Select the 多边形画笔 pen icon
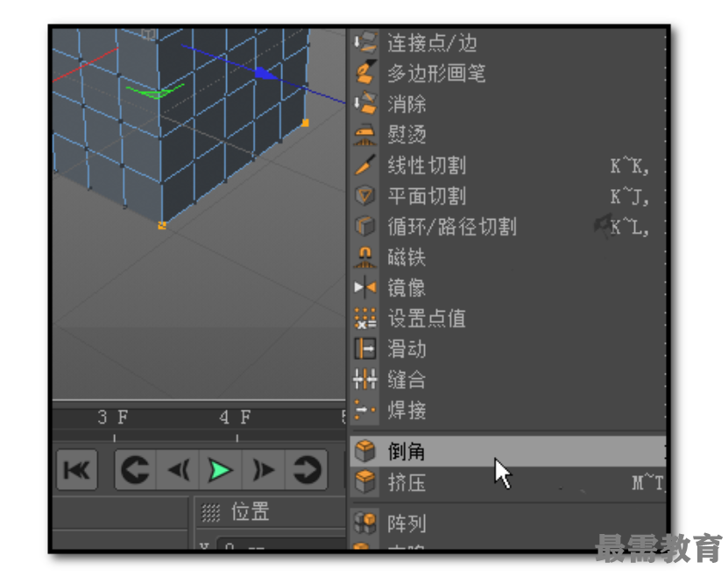This screenshot has width=728, height=583. coord(365,73)
